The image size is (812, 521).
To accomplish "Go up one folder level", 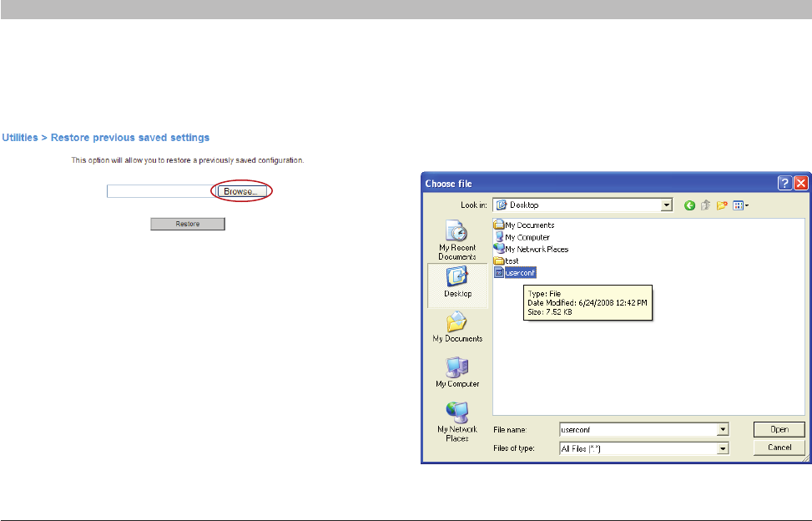I will pos(705,205).
